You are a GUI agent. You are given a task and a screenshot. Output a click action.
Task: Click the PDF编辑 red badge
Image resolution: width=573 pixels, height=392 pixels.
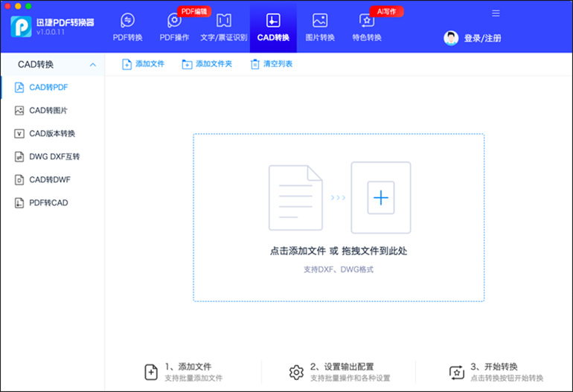(x=194, y=12)
